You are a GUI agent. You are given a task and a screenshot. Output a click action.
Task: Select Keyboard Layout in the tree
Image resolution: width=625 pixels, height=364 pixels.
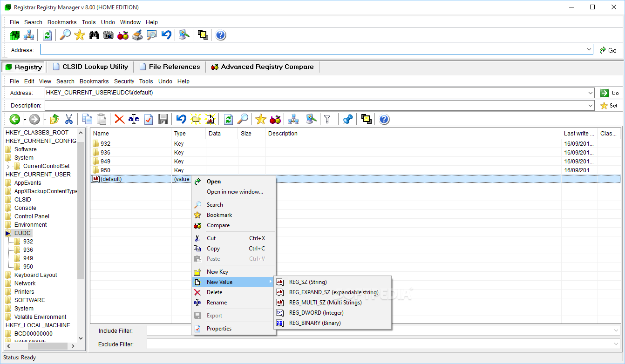[36, 275]
